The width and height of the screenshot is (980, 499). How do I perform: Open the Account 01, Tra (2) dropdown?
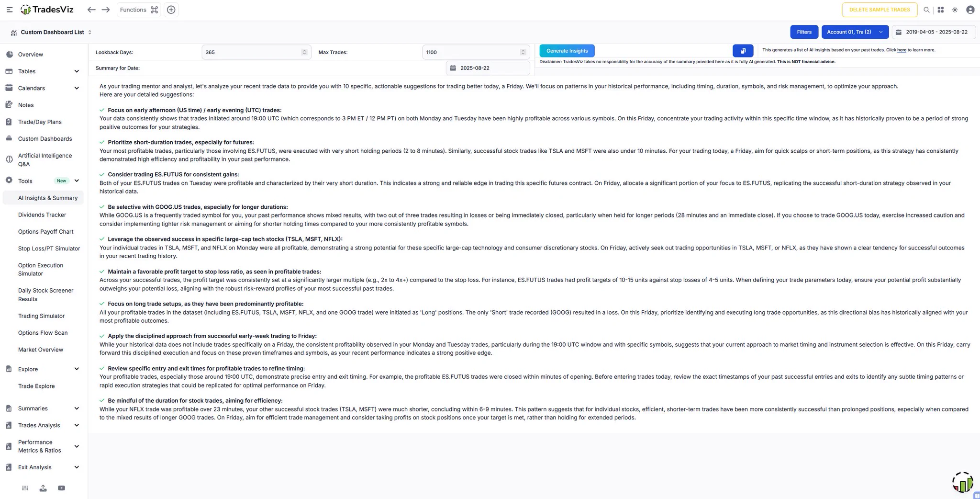click(x=855, y=32)
